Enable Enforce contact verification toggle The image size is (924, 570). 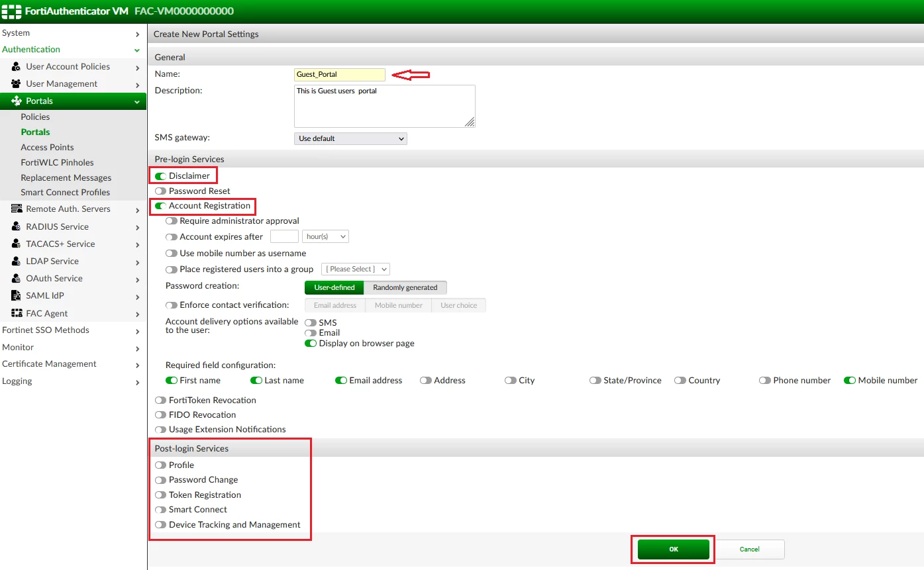[x=171, y=305]
